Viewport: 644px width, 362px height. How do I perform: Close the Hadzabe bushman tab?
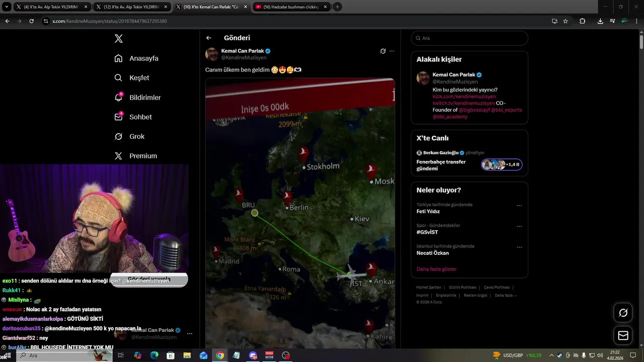(x=325, y=7)
